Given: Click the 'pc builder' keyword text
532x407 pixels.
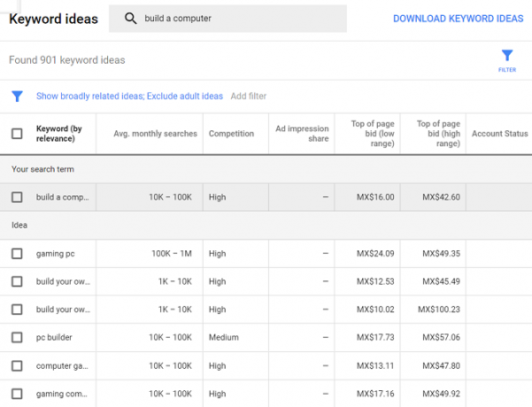Looking at the screenshot, I should point(54,337).
